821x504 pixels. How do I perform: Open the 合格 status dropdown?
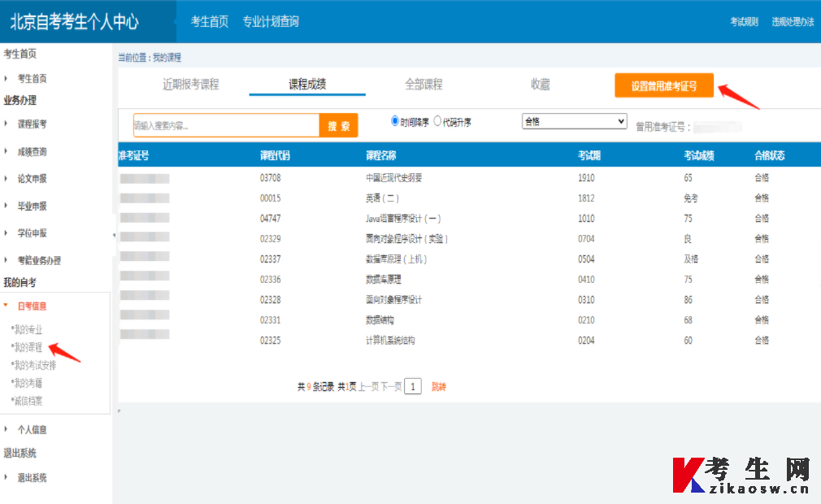(574, 120)
